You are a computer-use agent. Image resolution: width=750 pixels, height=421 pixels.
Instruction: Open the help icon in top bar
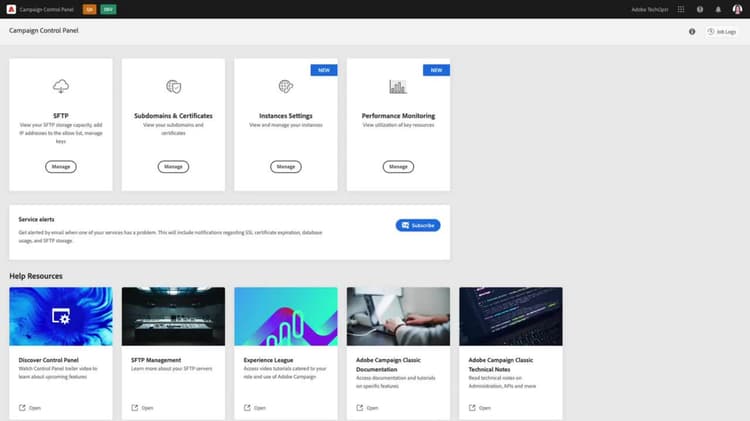(x=700, y=9)
